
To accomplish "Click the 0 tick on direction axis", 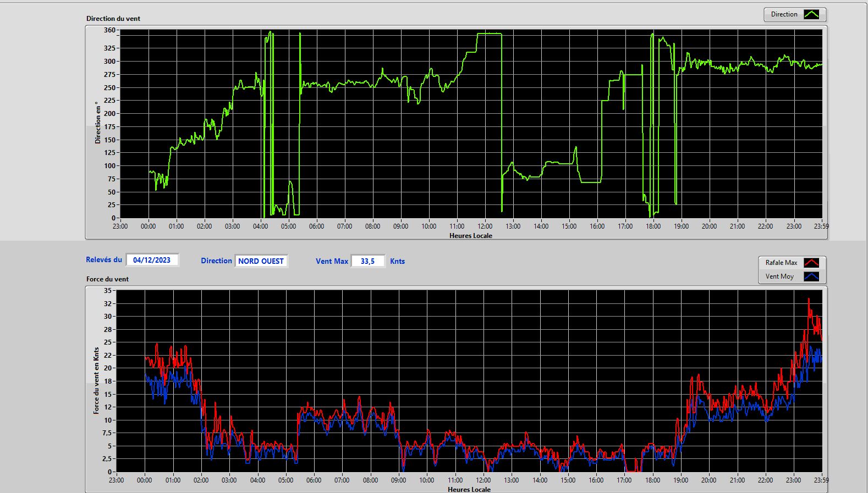I will pos(113,218).
